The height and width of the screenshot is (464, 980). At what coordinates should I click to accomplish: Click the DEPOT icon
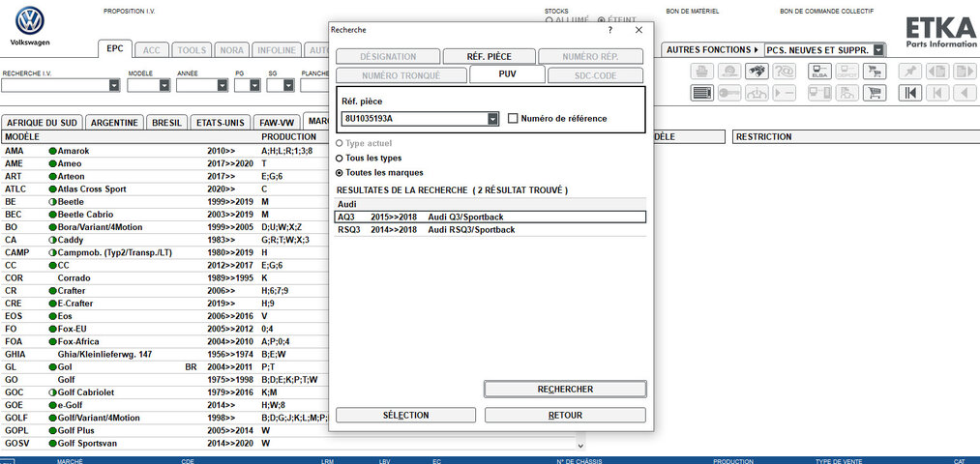(846, 72)
